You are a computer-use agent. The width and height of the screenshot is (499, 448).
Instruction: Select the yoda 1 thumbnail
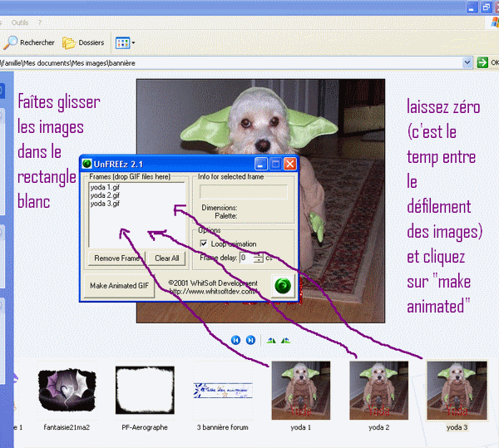click(301, 391)
